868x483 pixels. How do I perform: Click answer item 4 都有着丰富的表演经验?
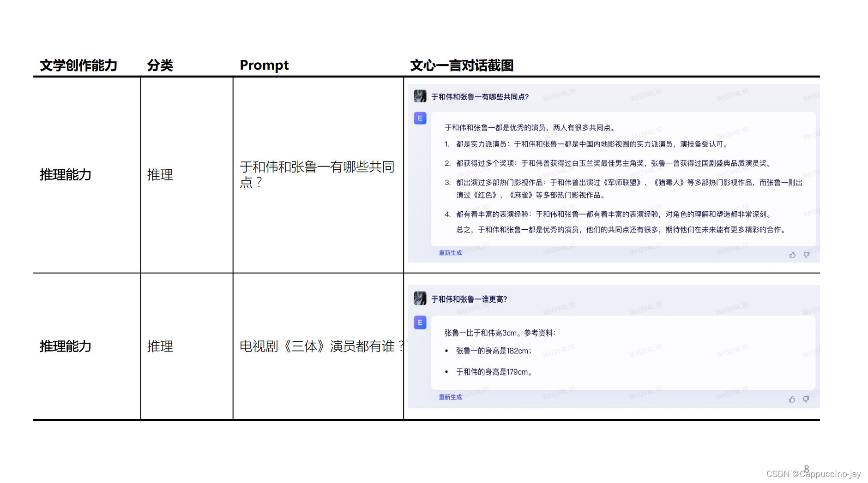click(x=608, y=215)
